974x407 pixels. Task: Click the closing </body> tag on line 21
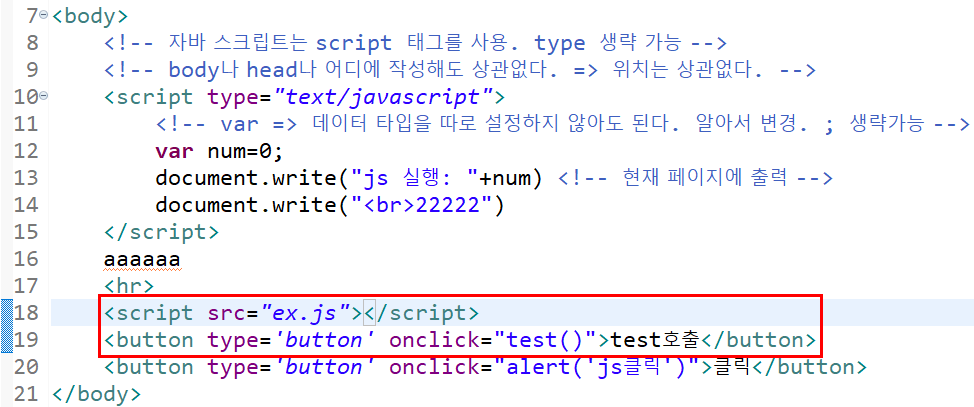(x=97, y=394)
